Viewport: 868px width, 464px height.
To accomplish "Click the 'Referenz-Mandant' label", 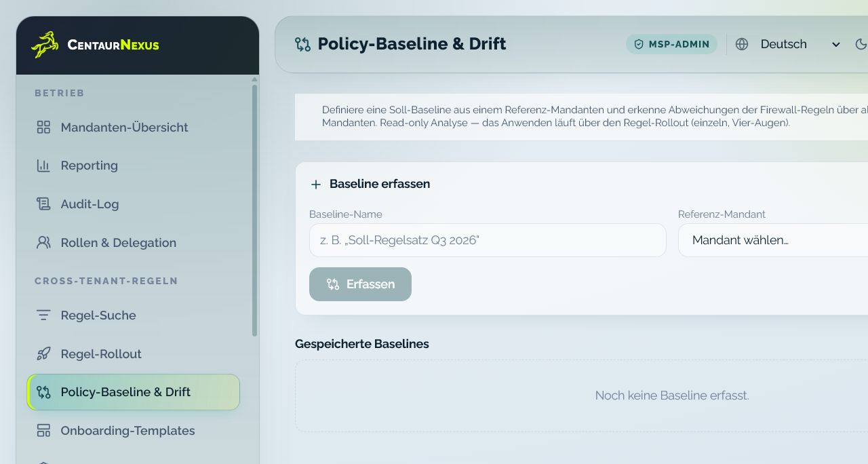I will (722, 214).
